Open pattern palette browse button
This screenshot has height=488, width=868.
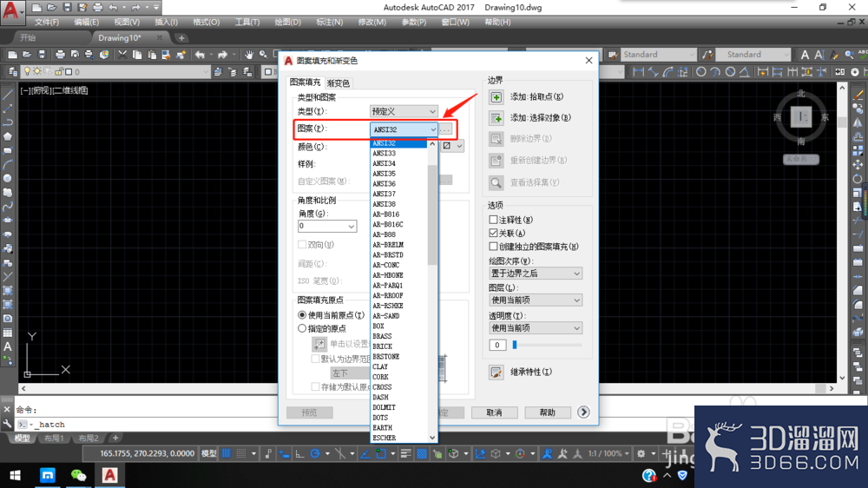(445, 129)
